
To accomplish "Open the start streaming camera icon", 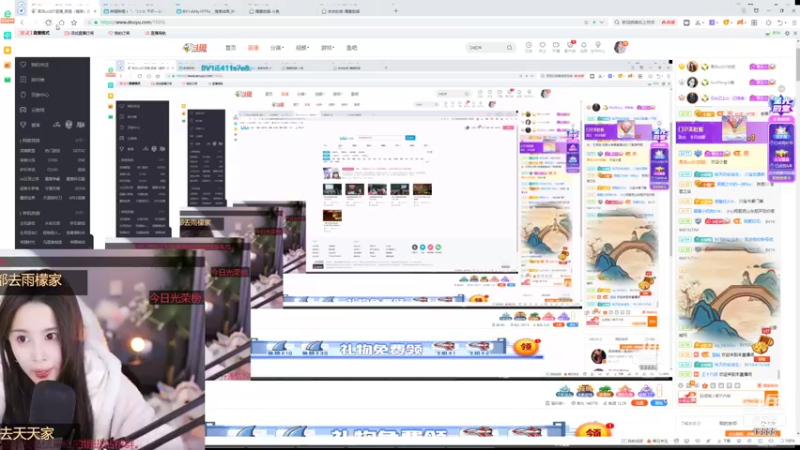I will [556, 47].
